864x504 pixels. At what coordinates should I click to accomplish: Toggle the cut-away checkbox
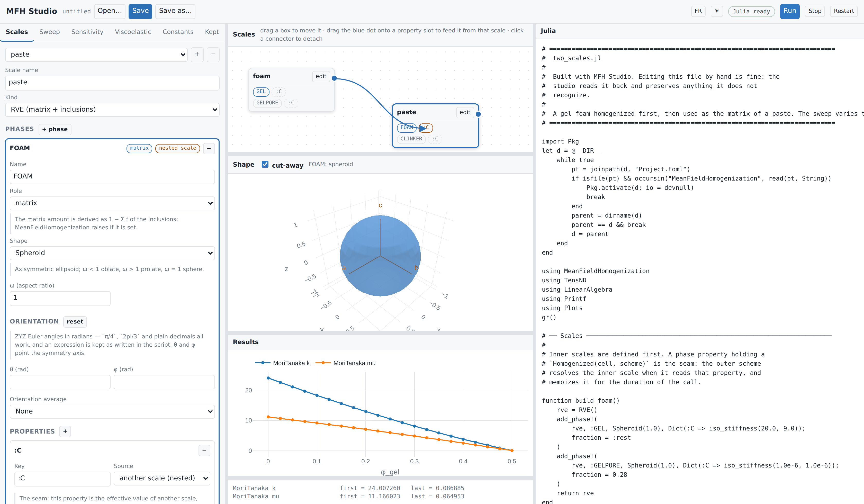click(265, 164)
